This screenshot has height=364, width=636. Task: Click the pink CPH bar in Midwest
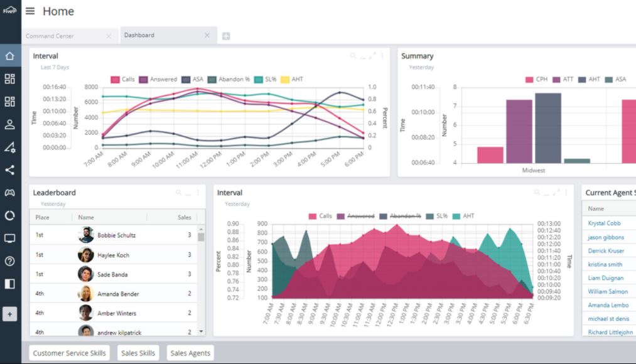pyautogui.click(x=490, y=155)
